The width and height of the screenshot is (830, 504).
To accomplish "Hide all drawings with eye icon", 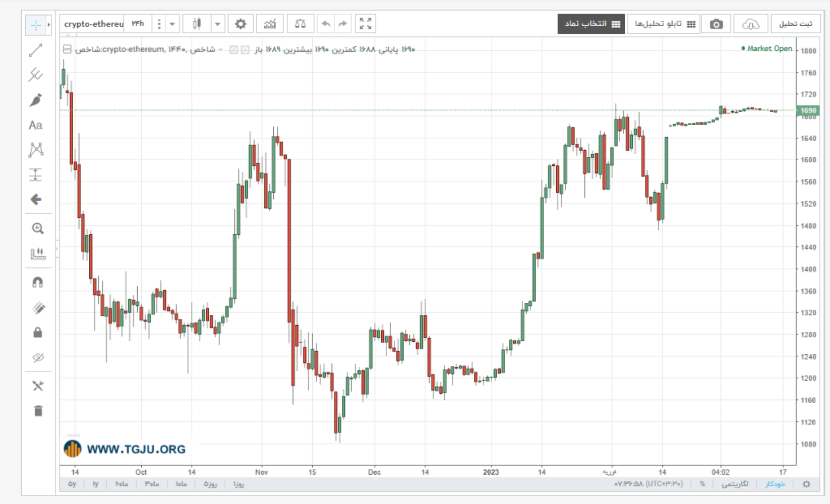I will pos(38,358).
